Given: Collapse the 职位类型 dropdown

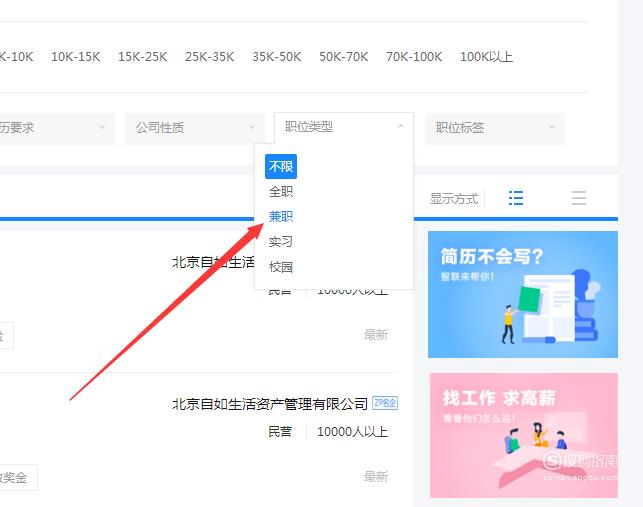Looking at the screenshot, I should pos(344,127).
